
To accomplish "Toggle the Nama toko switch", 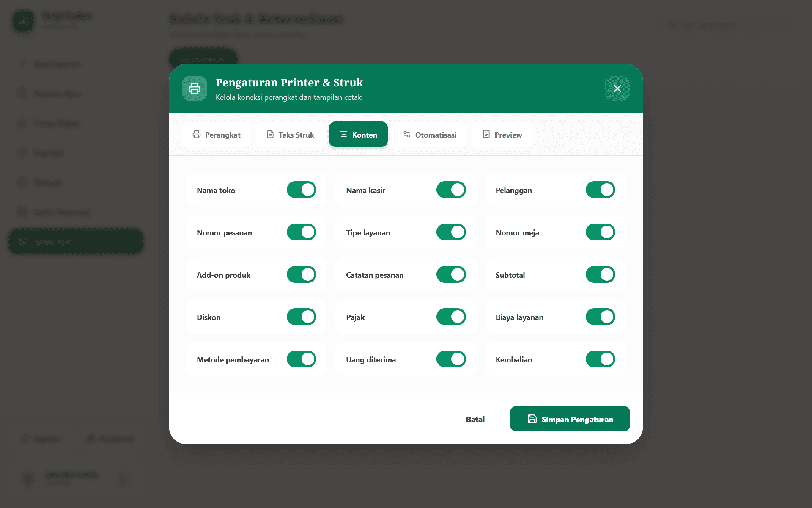I will pyautogui.click(x=302, y=190).
